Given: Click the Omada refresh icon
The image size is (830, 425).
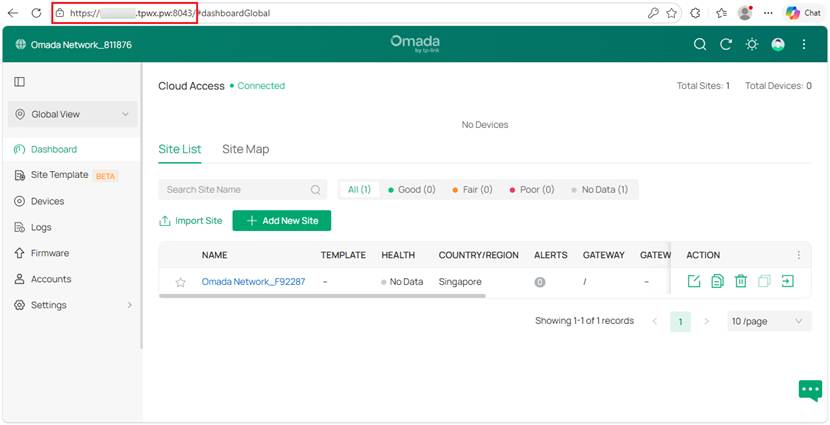Looking at the screenshot, I should click(726, 44).
